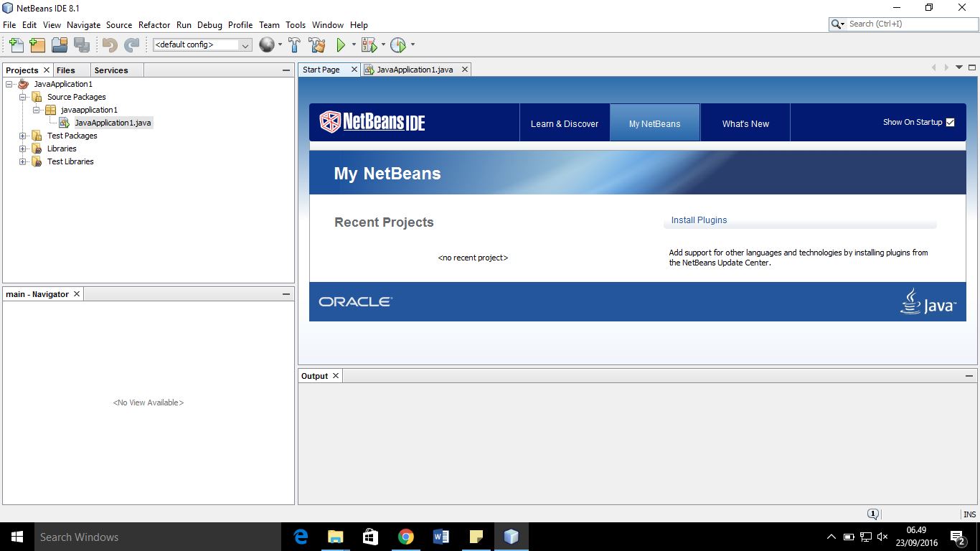Toggle INS mode in the status bar
This screenshot has height=551, width=980.
pos(969,514)
